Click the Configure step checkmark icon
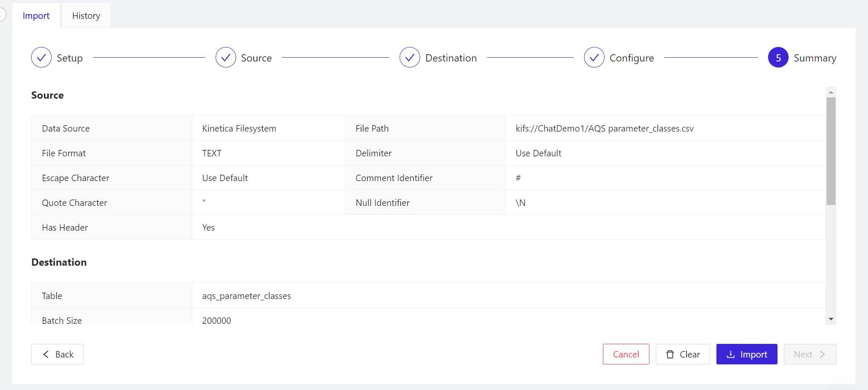Image resolution: width=868 pixels, height=390 pixels. pos(594,58)
